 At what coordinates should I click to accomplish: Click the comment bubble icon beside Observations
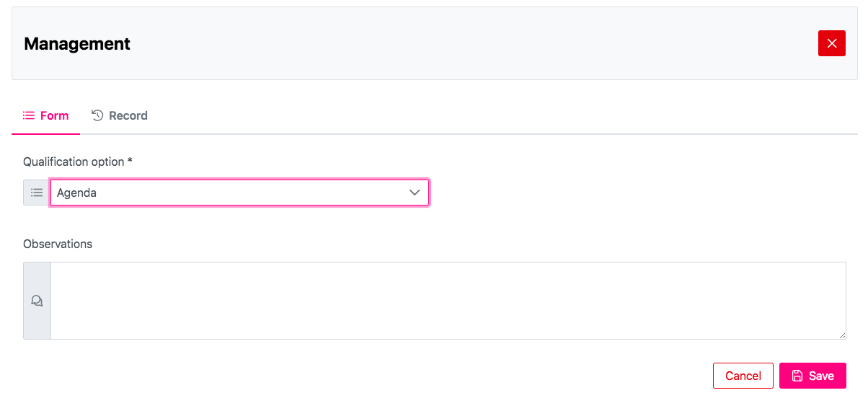tap(37, 301)
